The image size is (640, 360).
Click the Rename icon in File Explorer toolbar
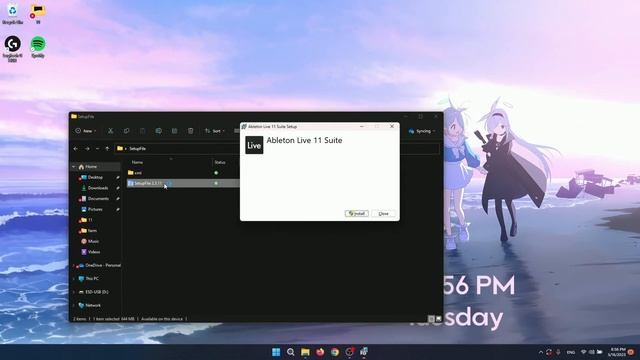(158, 131)
